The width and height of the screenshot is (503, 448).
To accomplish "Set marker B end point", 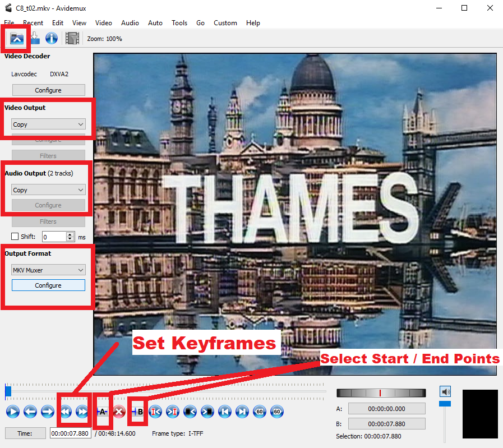I will (x=139, y=412).
